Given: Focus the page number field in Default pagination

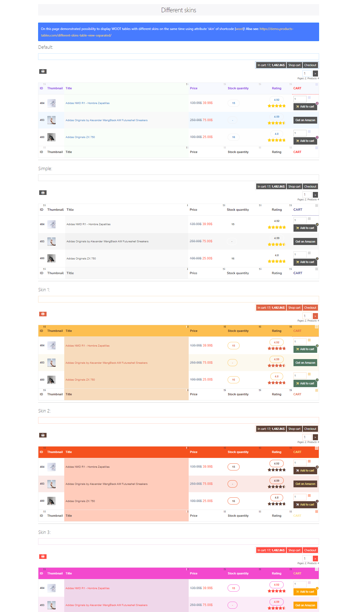Looking at the screenshot, I should tap(307, 73).
